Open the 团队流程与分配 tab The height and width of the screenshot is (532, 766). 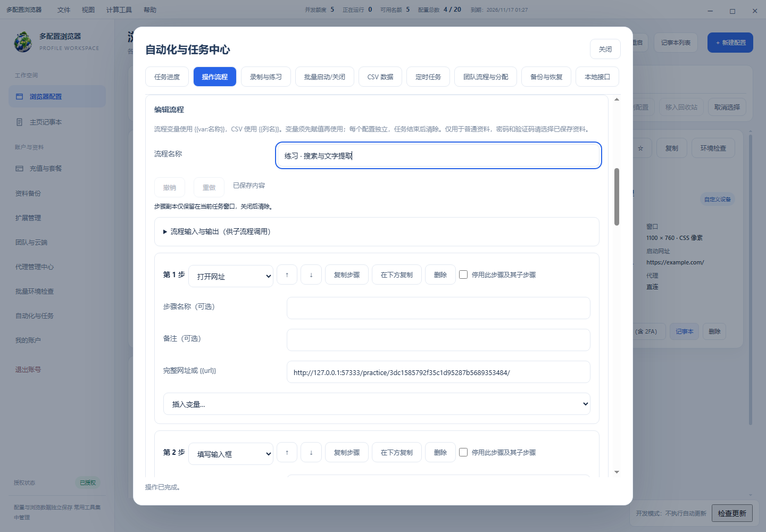(486, 77)
